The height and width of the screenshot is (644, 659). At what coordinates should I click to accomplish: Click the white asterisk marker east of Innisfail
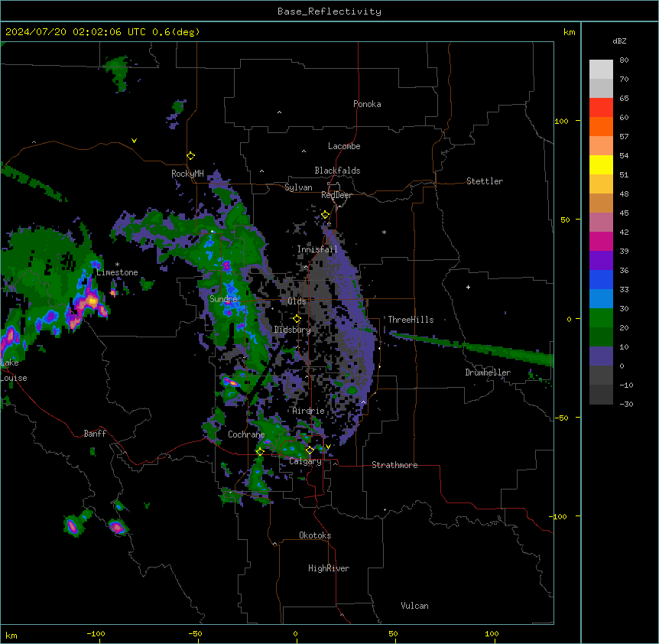click(384, 232)
